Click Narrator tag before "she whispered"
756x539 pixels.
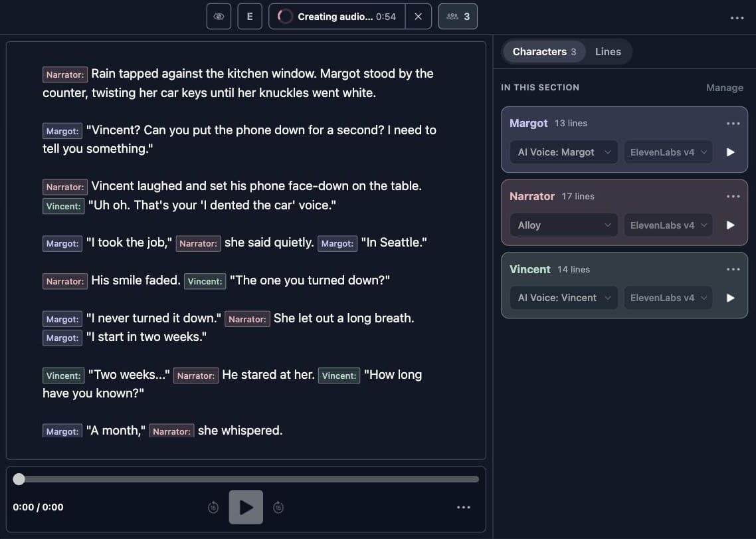click(171, 431)
